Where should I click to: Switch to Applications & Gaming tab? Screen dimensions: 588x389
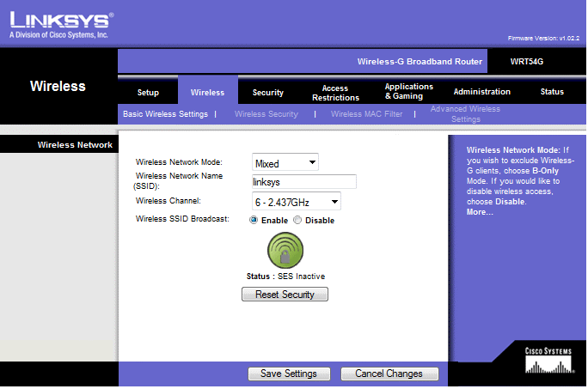(x=408, y=91)
